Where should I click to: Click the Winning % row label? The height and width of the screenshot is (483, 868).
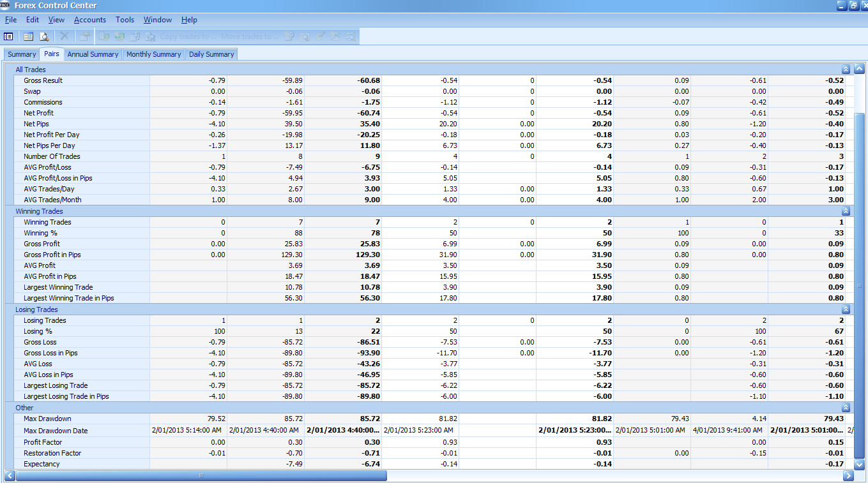39,233
